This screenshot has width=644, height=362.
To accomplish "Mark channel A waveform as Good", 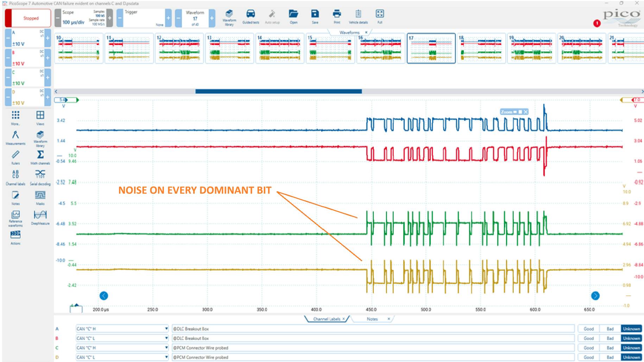I will click(588, 329).
